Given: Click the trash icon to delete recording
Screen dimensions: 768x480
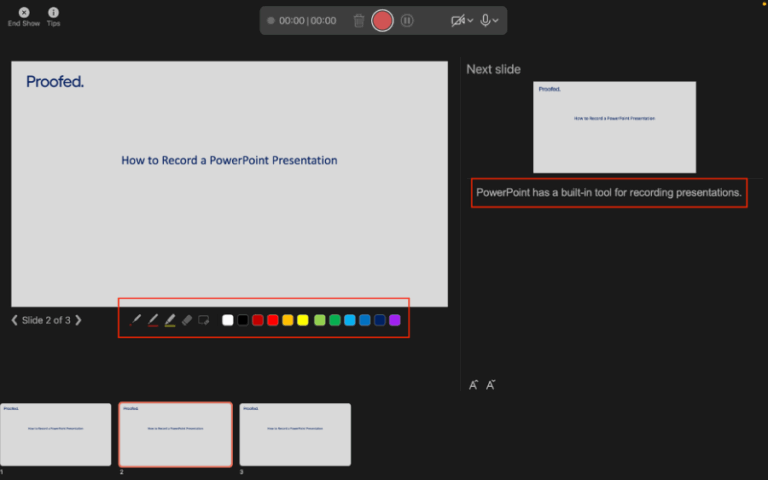Looking at the screenshot, I should click(x=359, y=21).
